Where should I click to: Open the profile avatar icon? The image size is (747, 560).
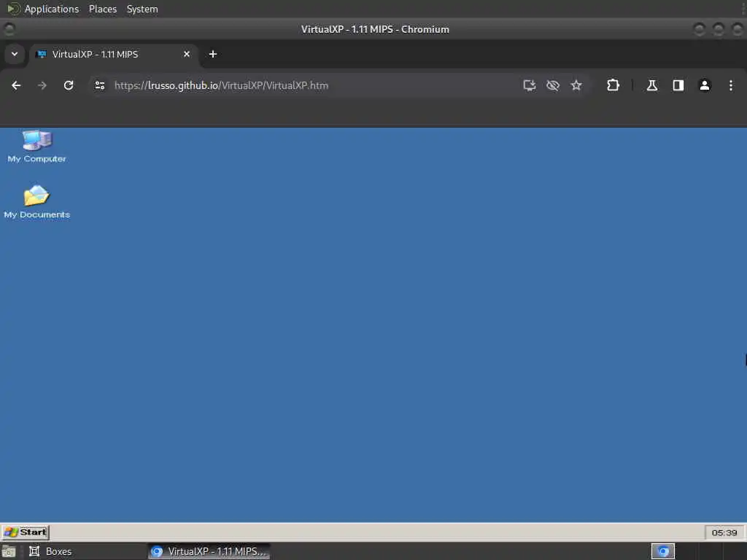pos(705,85)
